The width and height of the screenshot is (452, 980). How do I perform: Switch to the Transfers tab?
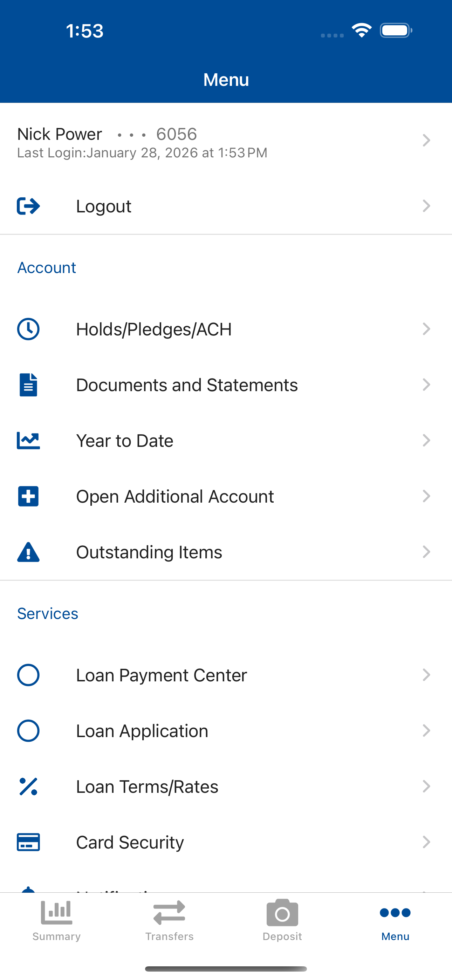tap(169, 921)
